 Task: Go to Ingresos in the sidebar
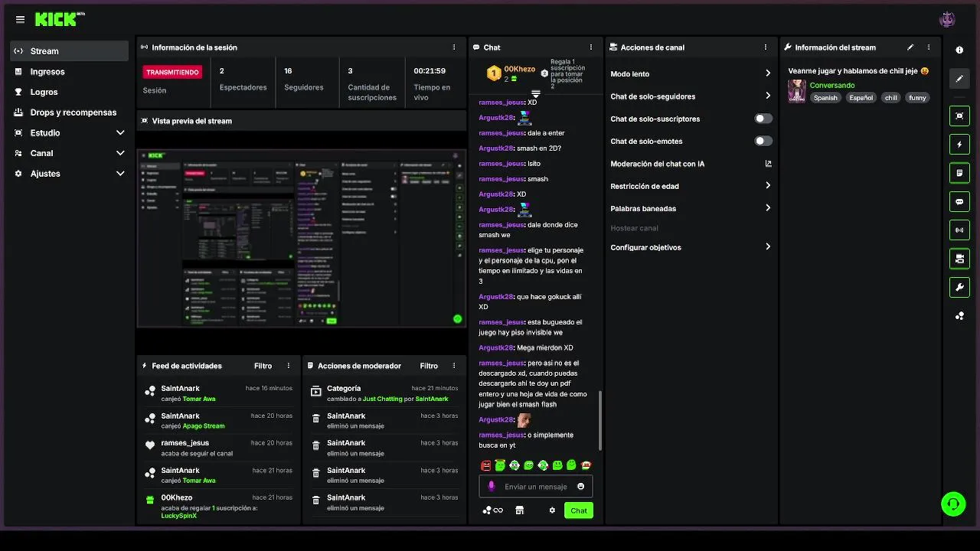click(69, 72)
